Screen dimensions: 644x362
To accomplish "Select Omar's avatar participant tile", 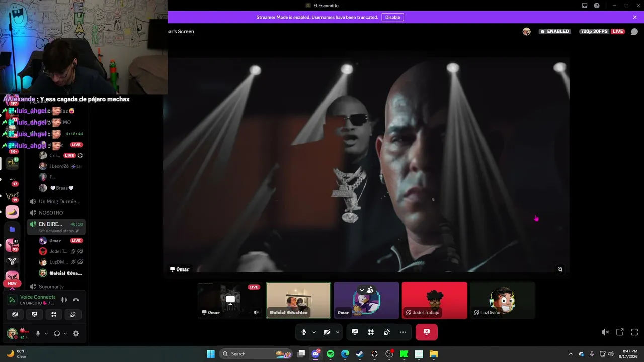I will (x=366, y=300).
